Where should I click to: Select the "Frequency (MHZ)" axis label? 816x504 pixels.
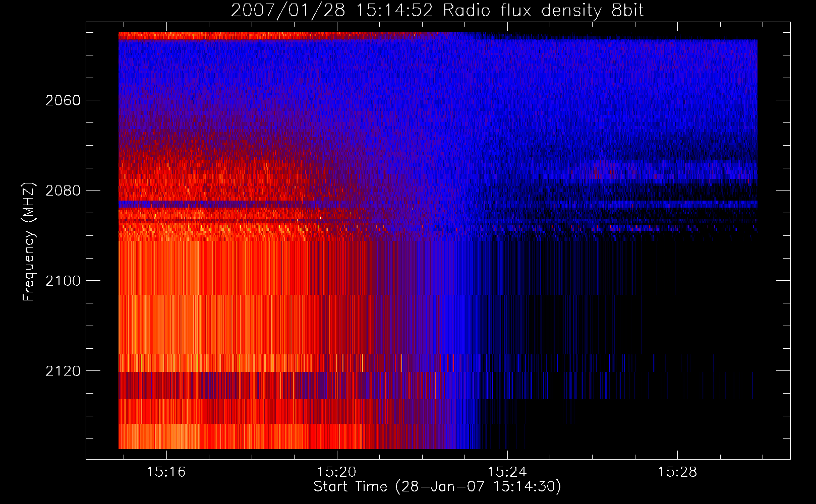[x=29, y=241]
